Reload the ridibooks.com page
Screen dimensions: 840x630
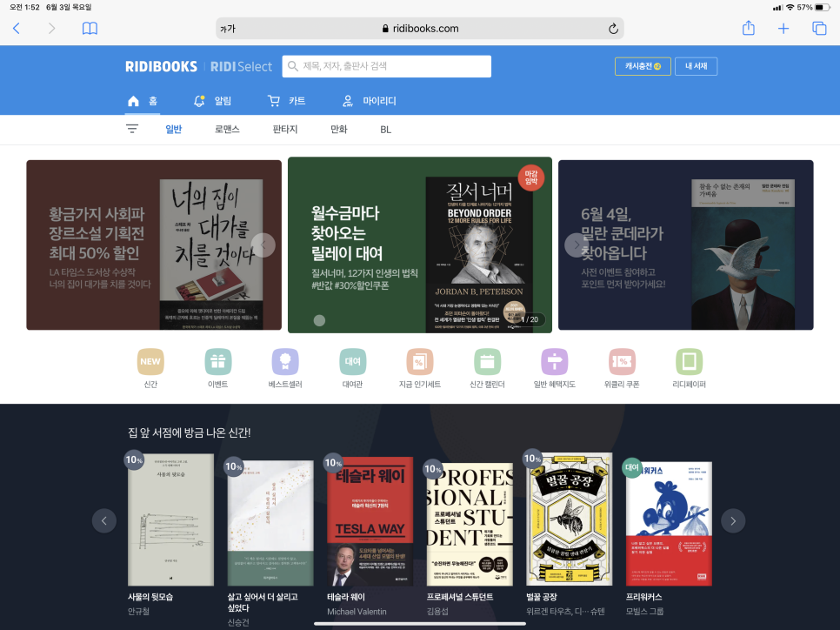(613, 29)
